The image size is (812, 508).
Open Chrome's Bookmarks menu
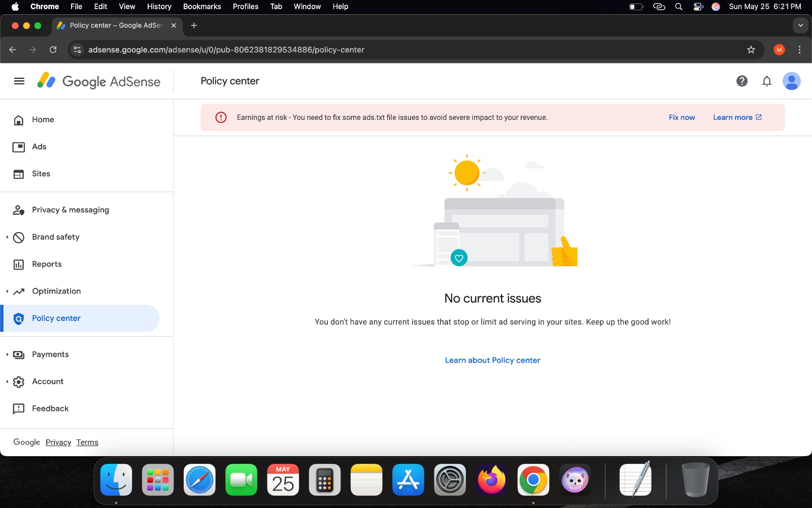click(x=202, y=7)
